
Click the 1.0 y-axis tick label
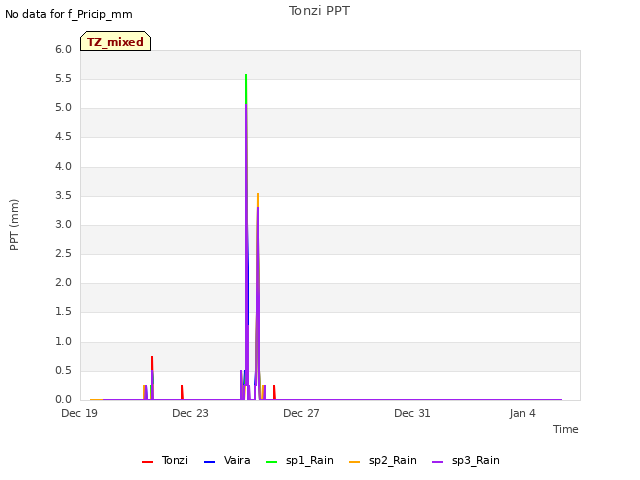[63, 342]
